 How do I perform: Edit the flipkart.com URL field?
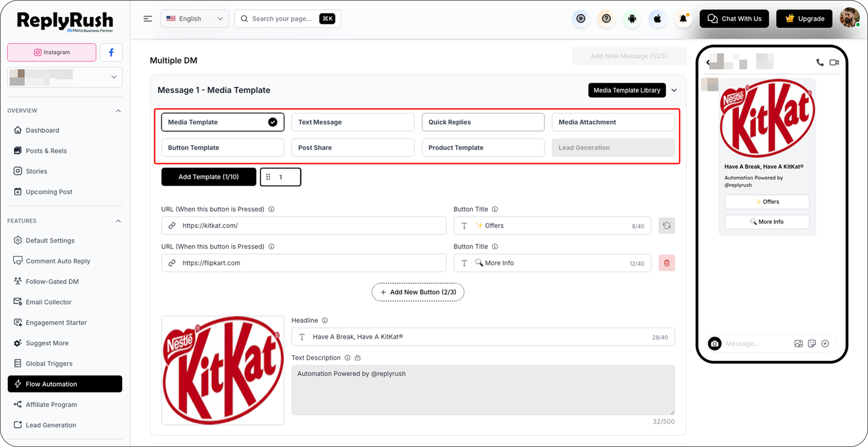[x=304, y=263]
